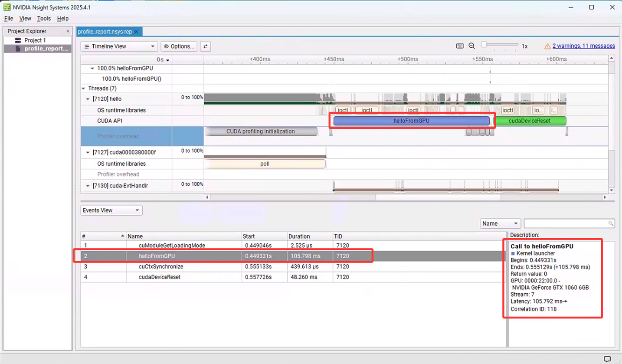Click the profile_report file icon in explorer
The width and height of the screenshot is (622, 364).
18,49
